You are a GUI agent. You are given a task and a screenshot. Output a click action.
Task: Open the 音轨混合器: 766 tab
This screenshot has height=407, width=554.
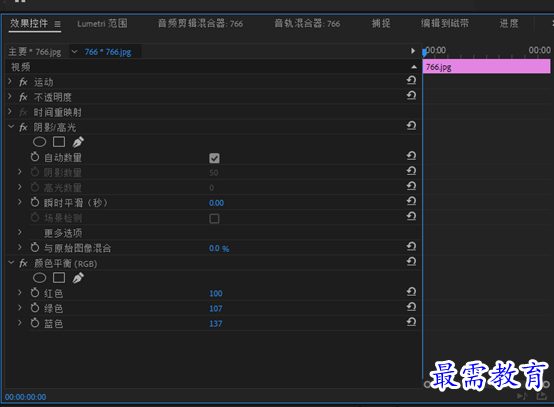pos(307,24)
